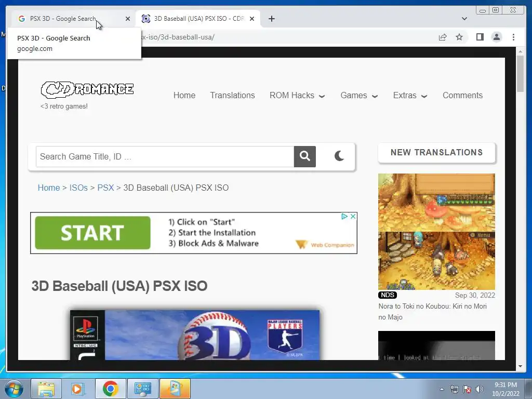532x399 pixels.
Task: Focus the Search Game Title, ID field
Action: [165, 156]
